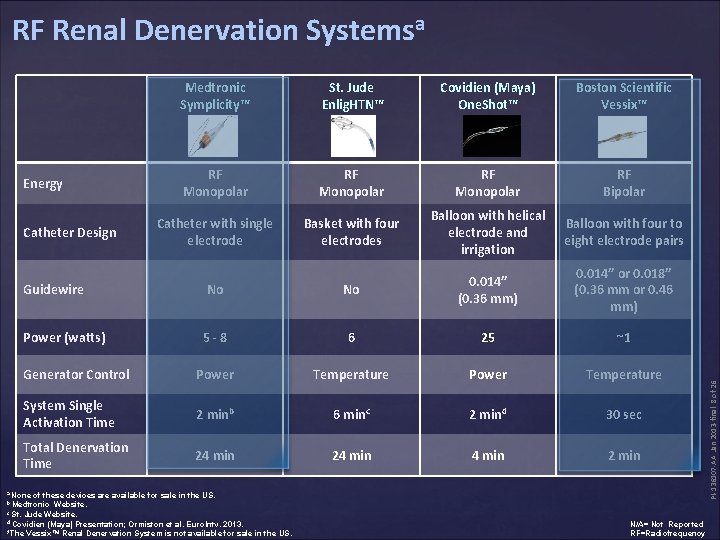This screenshot has height=540, width=720.
Task: Click the '30 sec' activation time cell
Action: [x=624, y=414]
